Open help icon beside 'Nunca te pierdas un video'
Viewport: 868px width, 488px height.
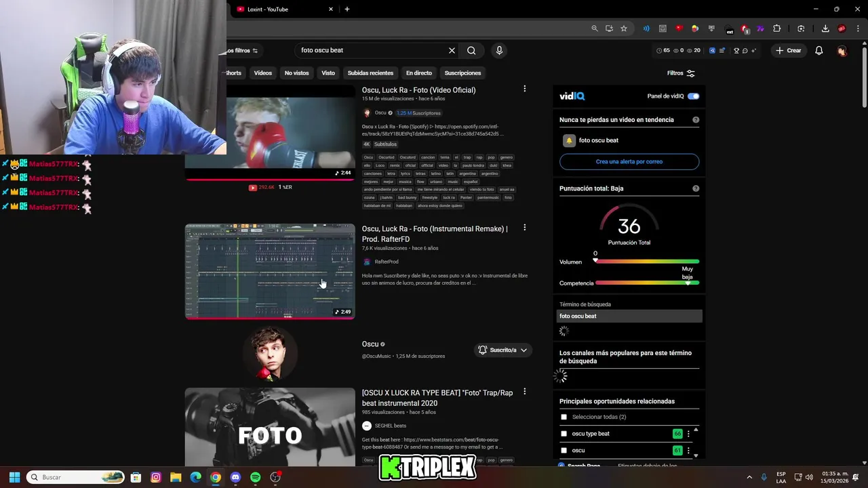(x=696, y=120)
